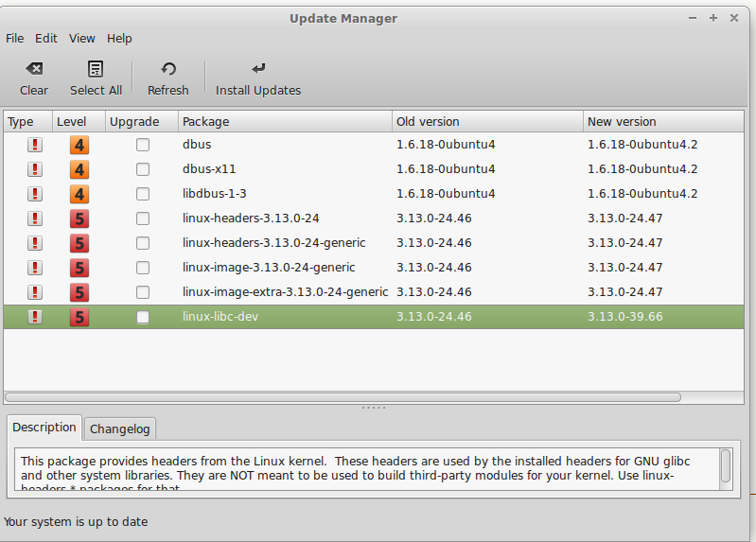Image resolution: width=756 pixels, height=542 pixels.
Task: Tick the upgrade checkbox for dbus
Action: coord(143,145)
